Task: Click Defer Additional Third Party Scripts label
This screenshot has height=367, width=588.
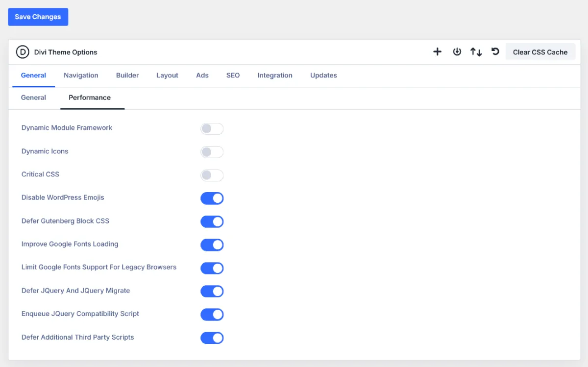Action: point(78,337)
